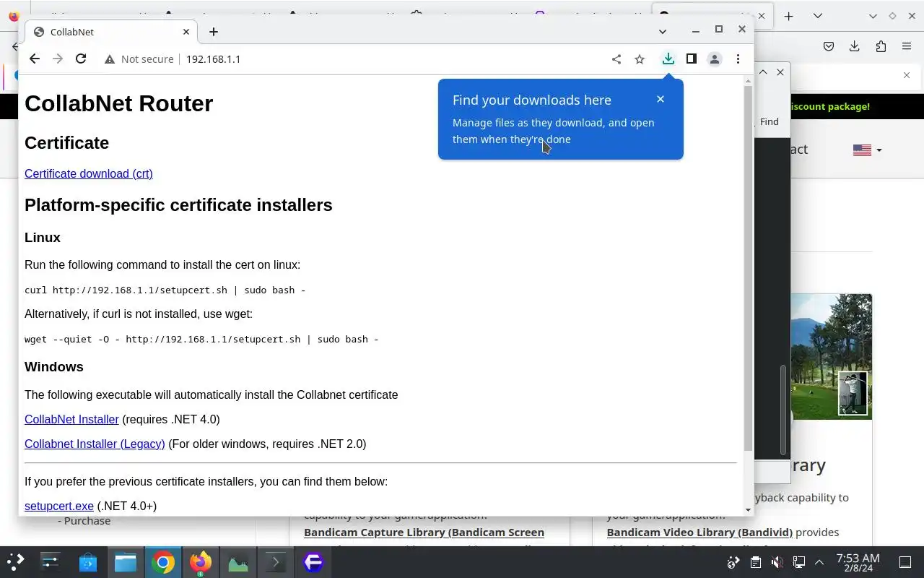
Task: Open system settings taskbar icon
Action: pyautogui.click(x=51, y=561)
